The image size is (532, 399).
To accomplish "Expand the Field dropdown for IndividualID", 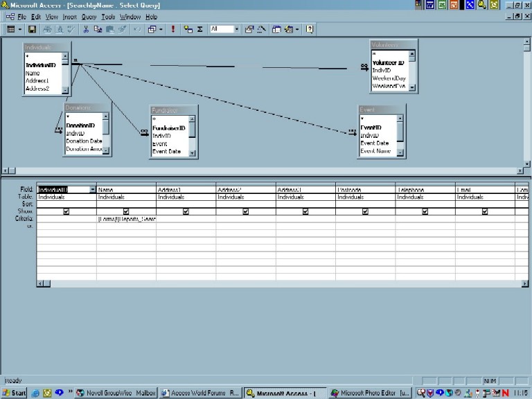I will pyautogui.click(x=93, y=189).
